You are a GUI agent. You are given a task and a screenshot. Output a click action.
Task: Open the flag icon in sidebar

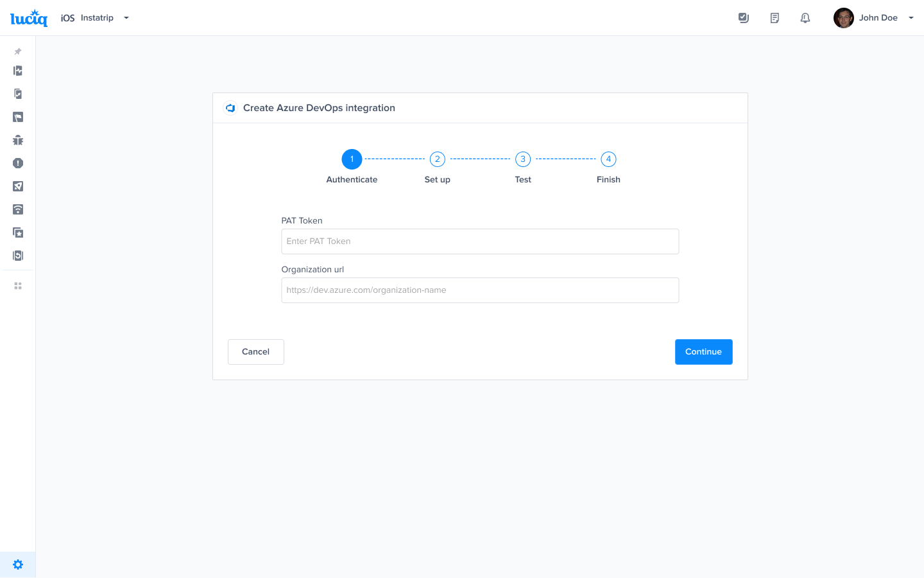tap(18, 117)
